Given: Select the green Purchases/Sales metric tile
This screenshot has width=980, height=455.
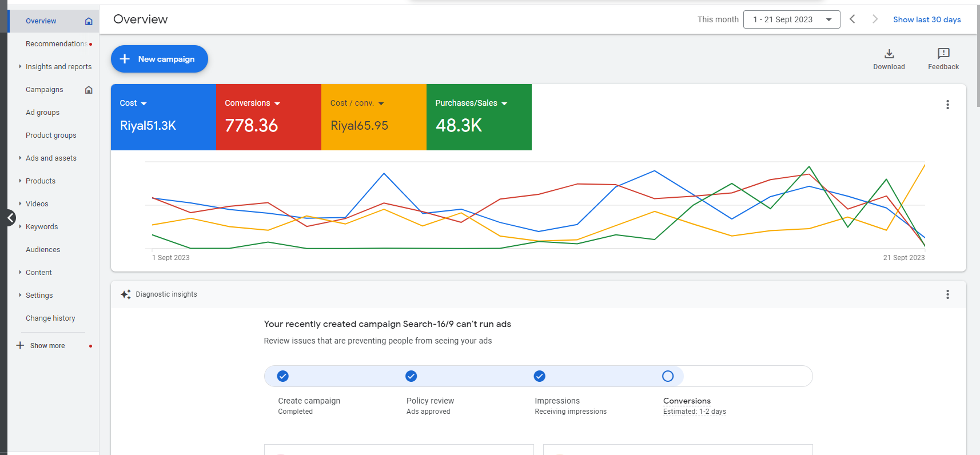Looking at the screenshot, I should pos(479,117).
